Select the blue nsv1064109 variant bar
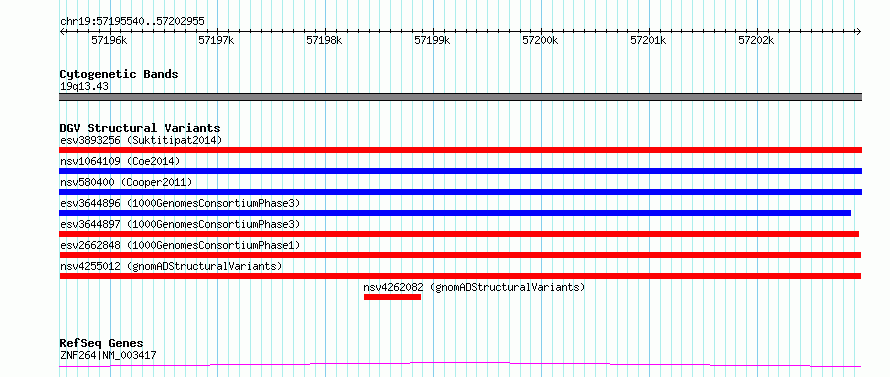The image size is (890, 377). [461, 171]
